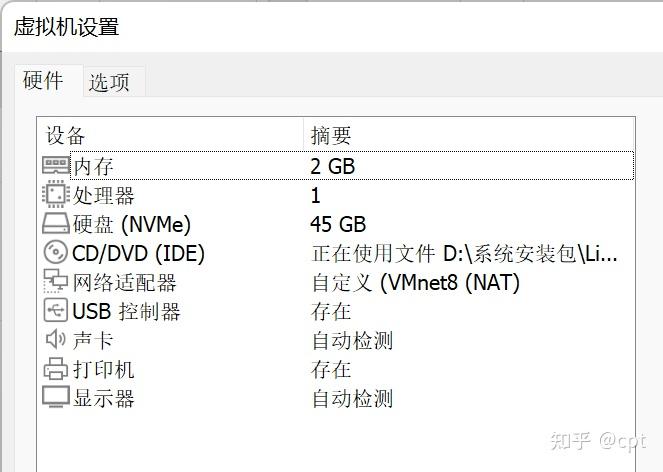Viewport: 663px width, 472px height.
Task: Click the display (显示器) monitor icon
Action: [x=56, y=398]
